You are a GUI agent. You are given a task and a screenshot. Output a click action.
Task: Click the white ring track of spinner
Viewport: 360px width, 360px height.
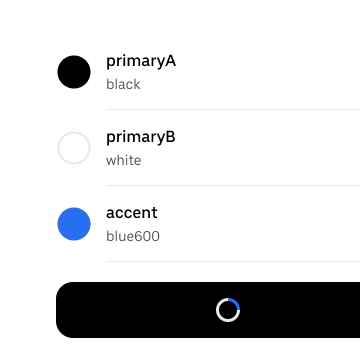coord(221,315)
